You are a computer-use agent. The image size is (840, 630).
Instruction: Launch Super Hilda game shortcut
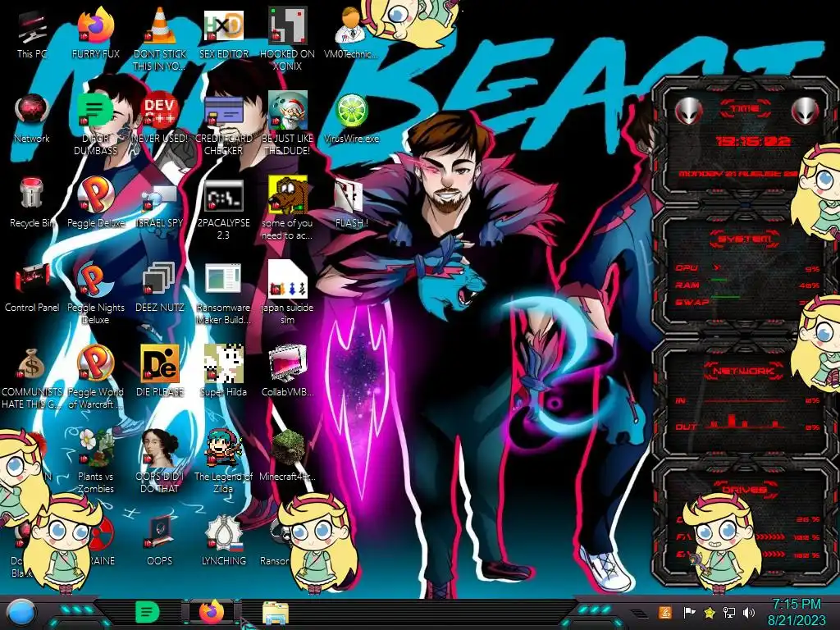click(223, 372)
